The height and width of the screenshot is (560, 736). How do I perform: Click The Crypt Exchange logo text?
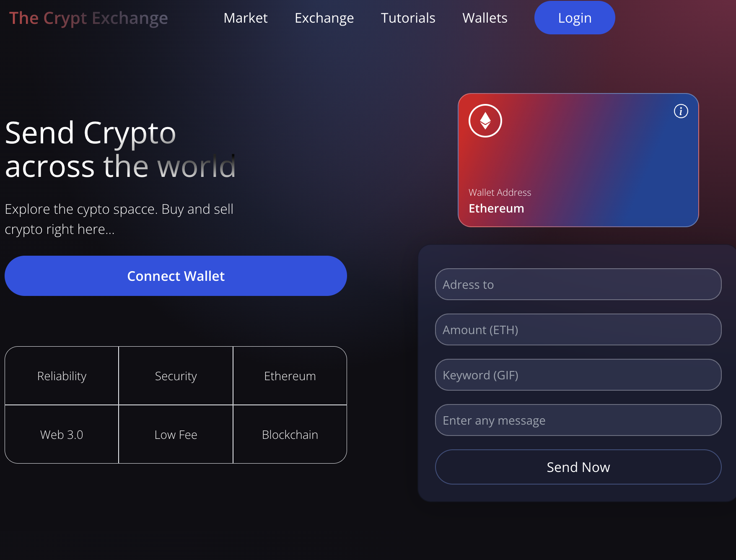(88, 18)
